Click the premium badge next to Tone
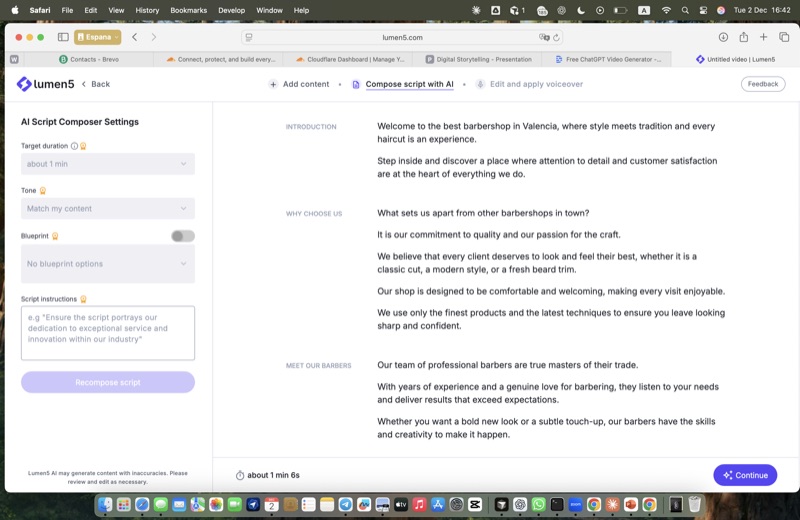Viewport: 800px width, 520px height. point(43,190)
